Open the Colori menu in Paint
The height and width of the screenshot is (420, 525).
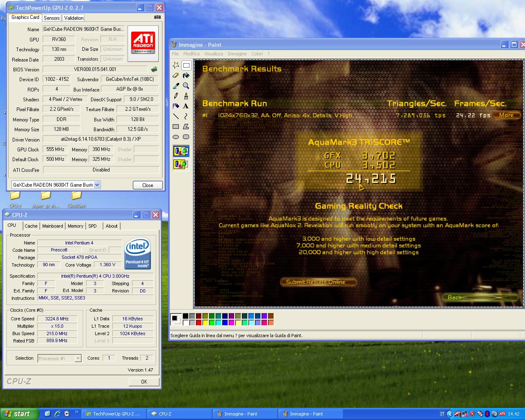(x=257, y=54)
